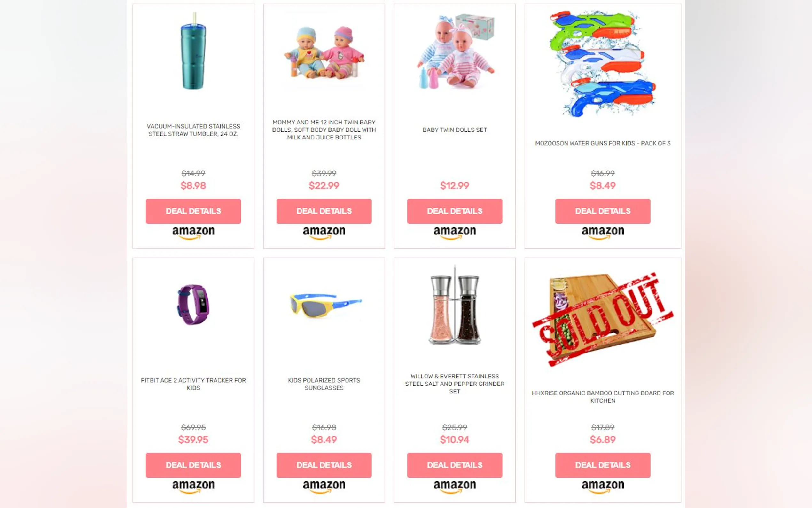Click the Amazon logo under the kids sunglasses
The height and width of the screenshot is (508, 812).
[324, 487]
